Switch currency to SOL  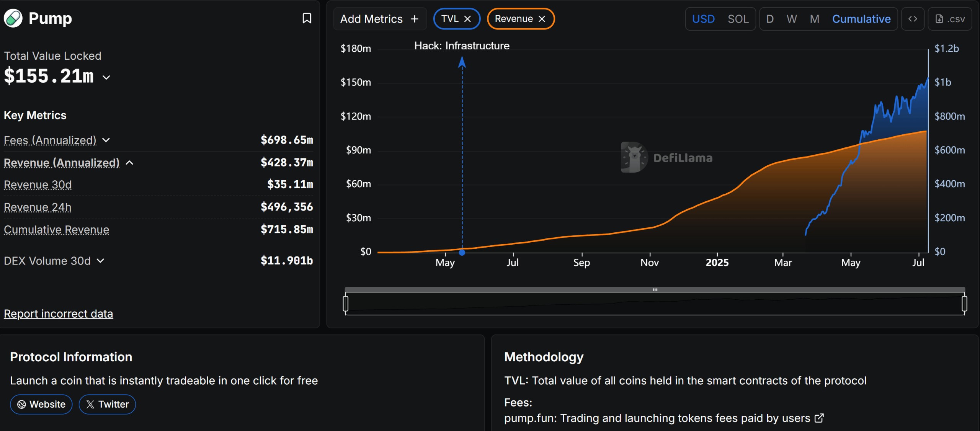(738, 19)
